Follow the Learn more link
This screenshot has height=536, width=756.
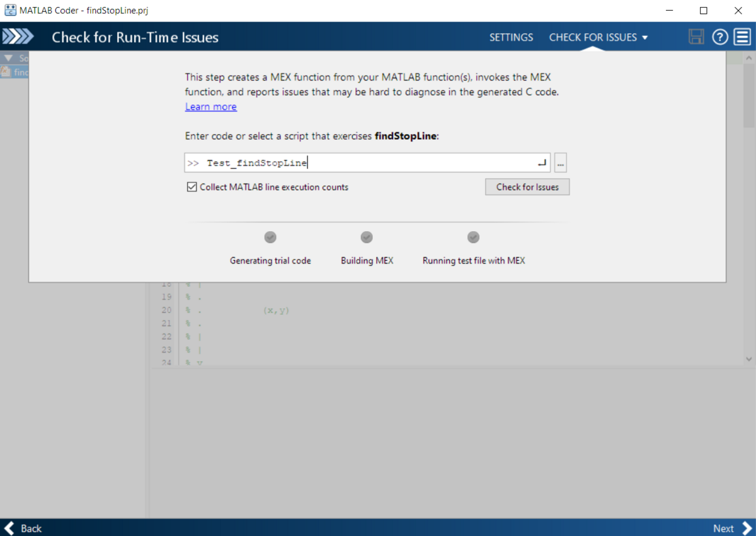pos(210,107)
